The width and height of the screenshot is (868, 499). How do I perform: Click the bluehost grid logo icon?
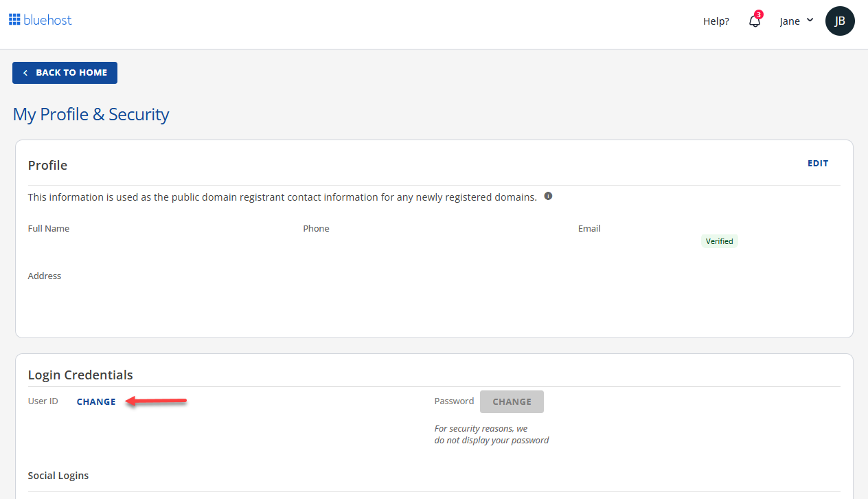14,20
